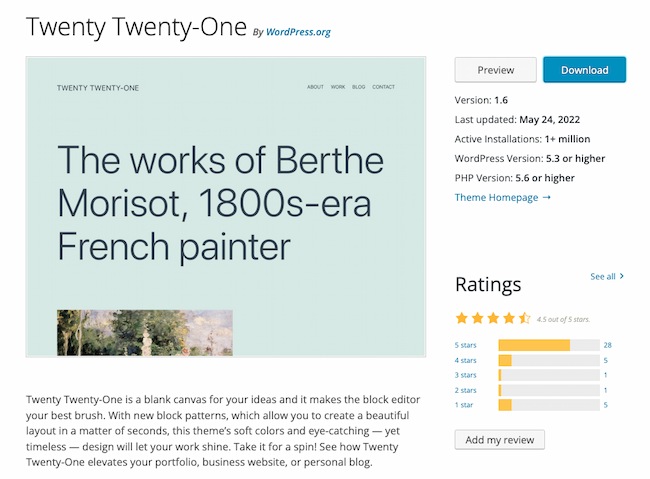Click WORK in the theme preview menu

[x=338, y=87]
